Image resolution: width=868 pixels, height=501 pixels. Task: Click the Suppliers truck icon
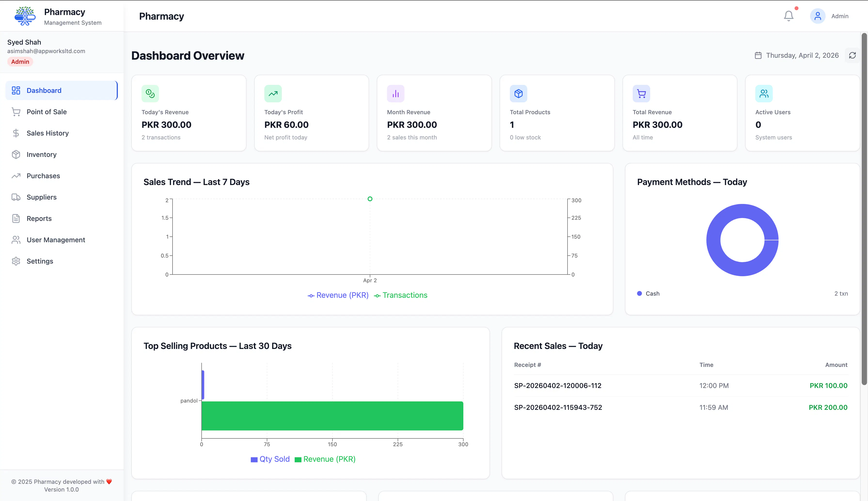(16, 197)
